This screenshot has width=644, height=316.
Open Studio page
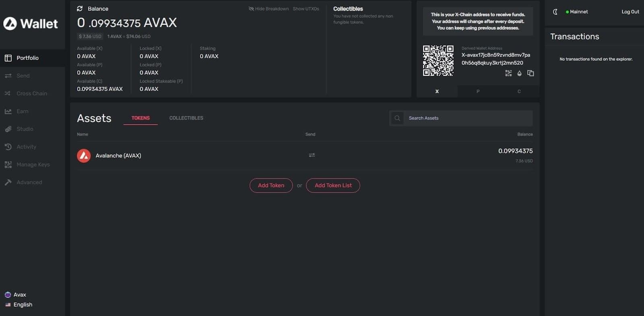click(32, 129)
